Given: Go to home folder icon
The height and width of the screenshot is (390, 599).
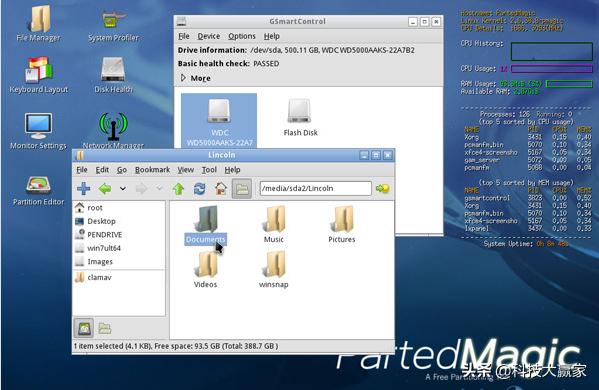Looking at the screenshot, I should (x=221, y=188).
